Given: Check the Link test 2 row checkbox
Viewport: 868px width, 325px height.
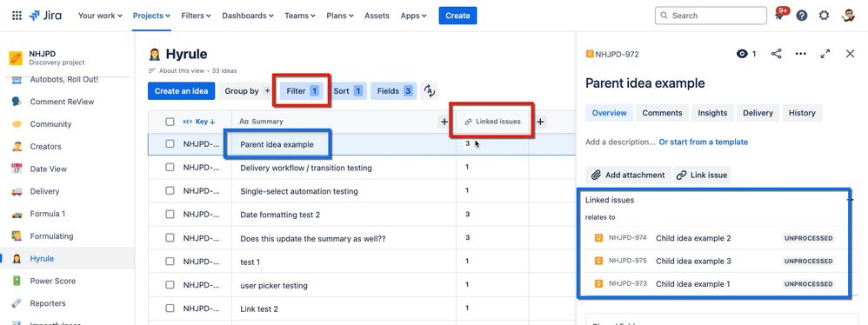Looking at the screenshot, I should (x=170, y=308).
